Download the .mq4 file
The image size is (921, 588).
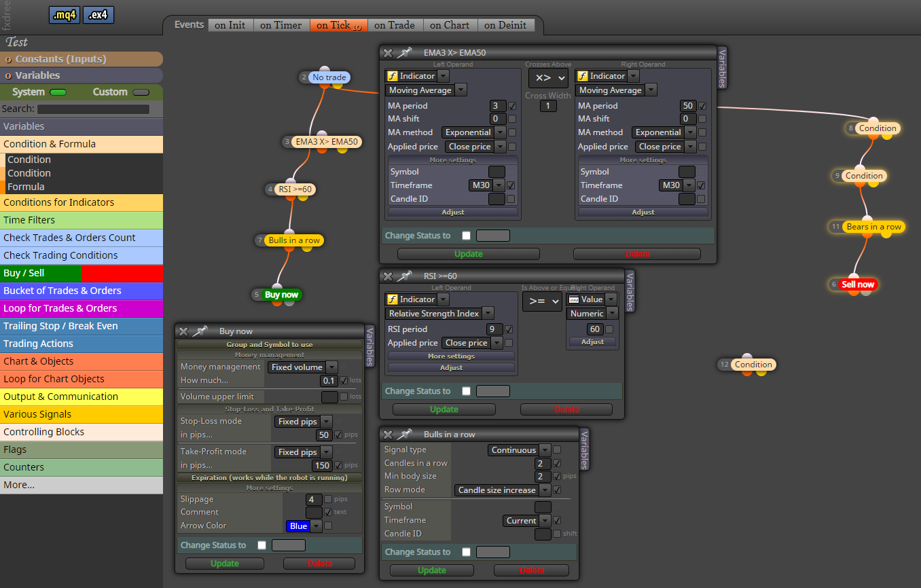65,15
